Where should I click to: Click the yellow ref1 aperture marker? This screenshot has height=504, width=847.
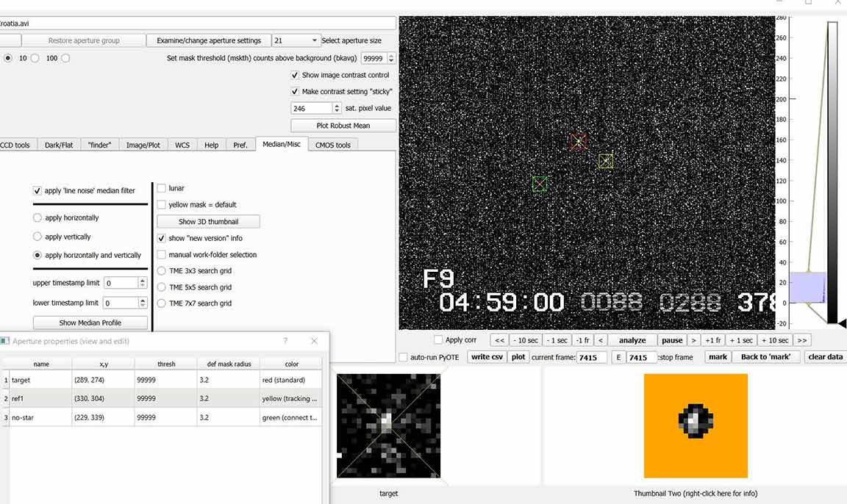605,161
